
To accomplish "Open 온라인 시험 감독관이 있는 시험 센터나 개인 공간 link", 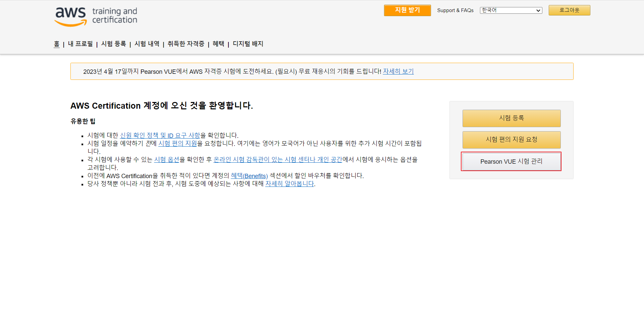I will [278, 160].
